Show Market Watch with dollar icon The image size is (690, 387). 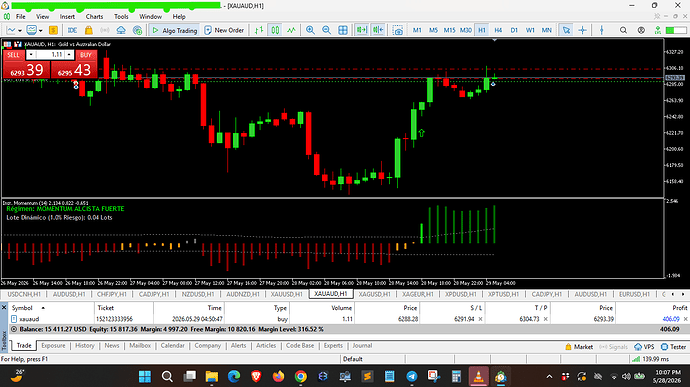(x=53, y=30)
